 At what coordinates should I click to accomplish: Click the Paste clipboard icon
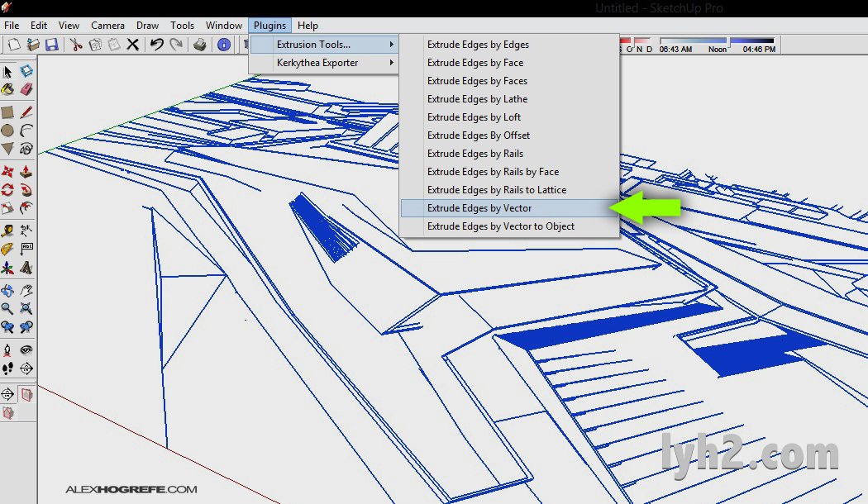(113, 45)
